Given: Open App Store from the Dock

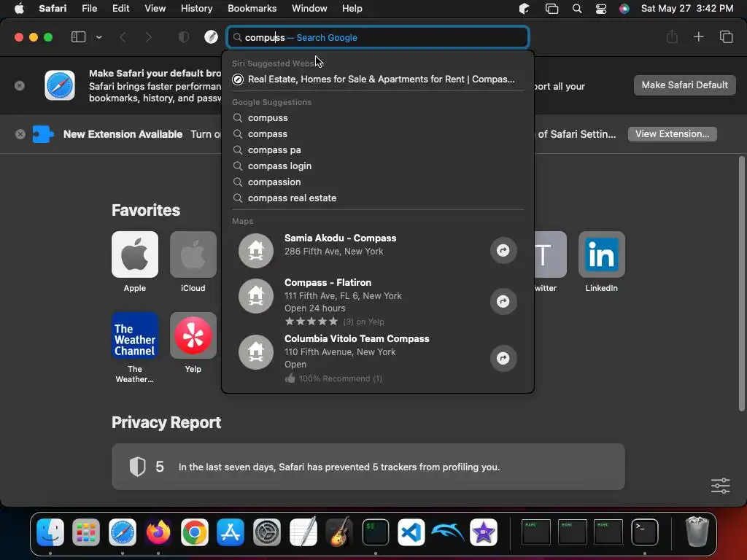Looking at the screenshot, I should (x=231, y=532).
